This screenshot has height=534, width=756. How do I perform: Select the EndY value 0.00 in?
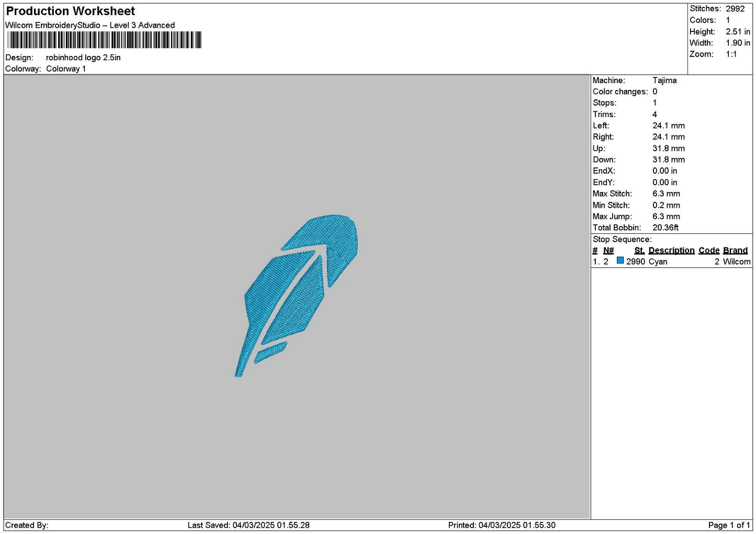point(664,182)
